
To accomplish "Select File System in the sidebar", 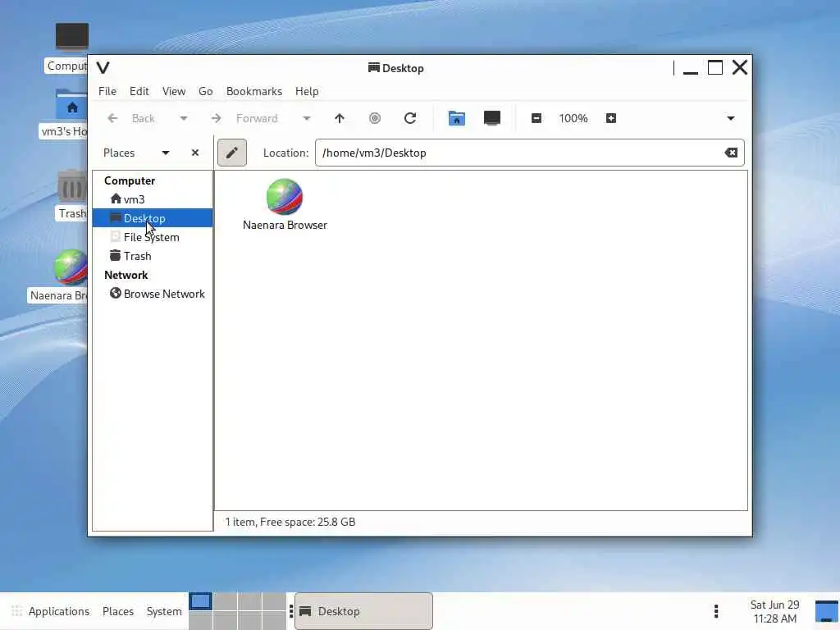I will click(153, 237).
